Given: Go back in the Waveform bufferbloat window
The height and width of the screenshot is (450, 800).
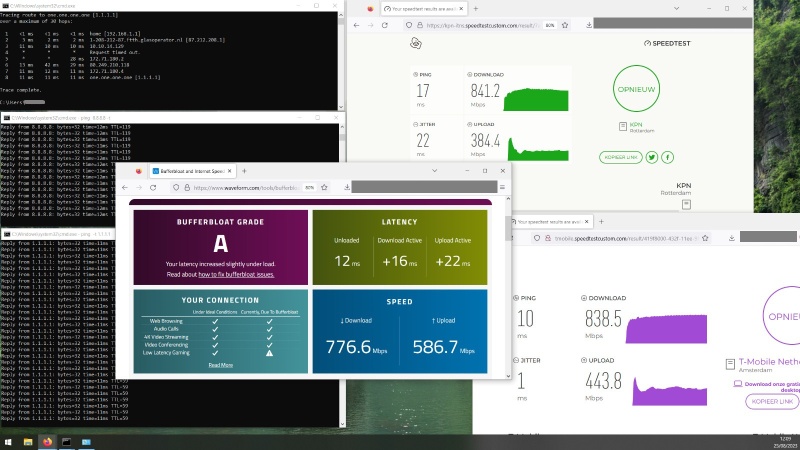Looking at the screenshot, I should 125,188.
